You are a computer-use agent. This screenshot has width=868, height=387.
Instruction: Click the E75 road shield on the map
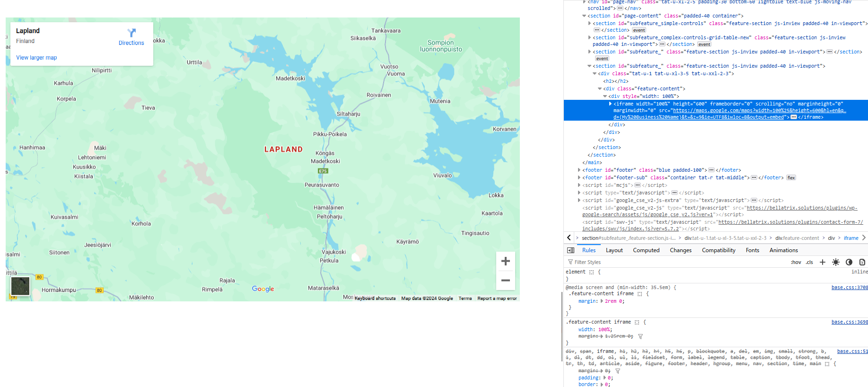(x=323, y=171)
